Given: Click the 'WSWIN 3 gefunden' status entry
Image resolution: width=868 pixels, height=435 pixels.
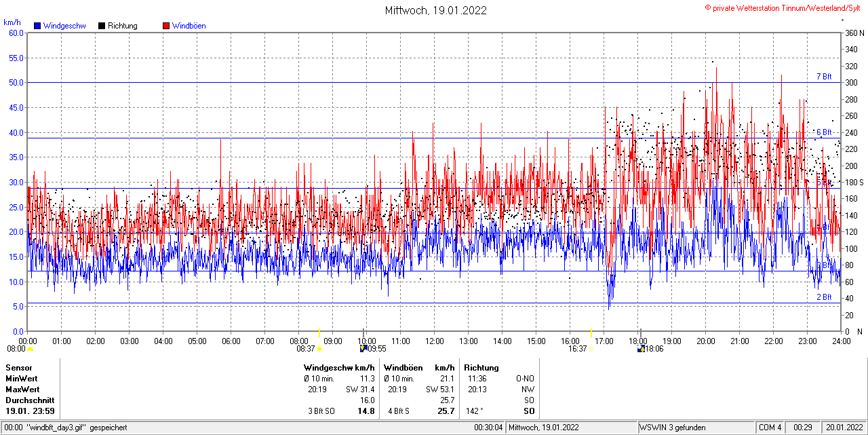Looking at the screenshot, I should point(673,428).
